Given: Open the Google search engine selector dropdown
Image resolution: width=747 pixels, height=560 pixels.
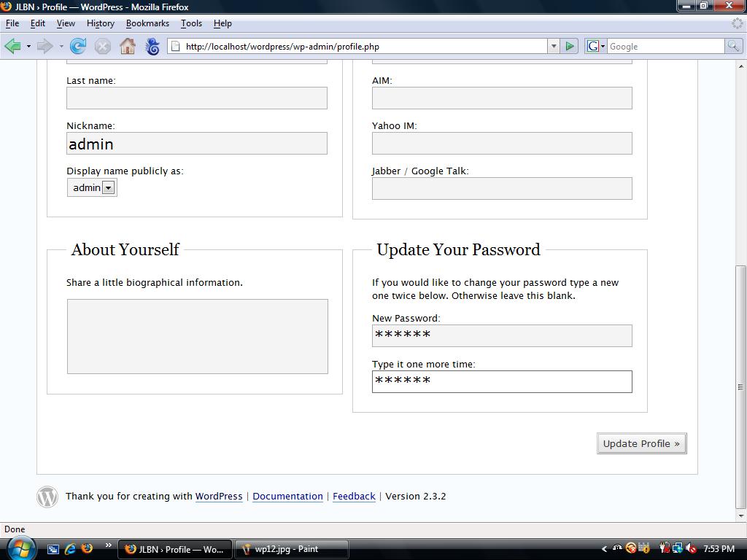Looking at the screenshot, I should 595,47.
